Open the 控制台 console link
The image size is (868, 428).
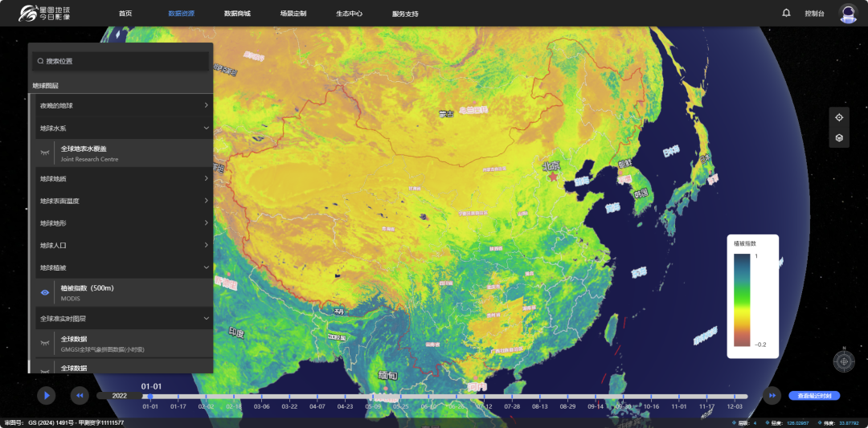point(814,14)
